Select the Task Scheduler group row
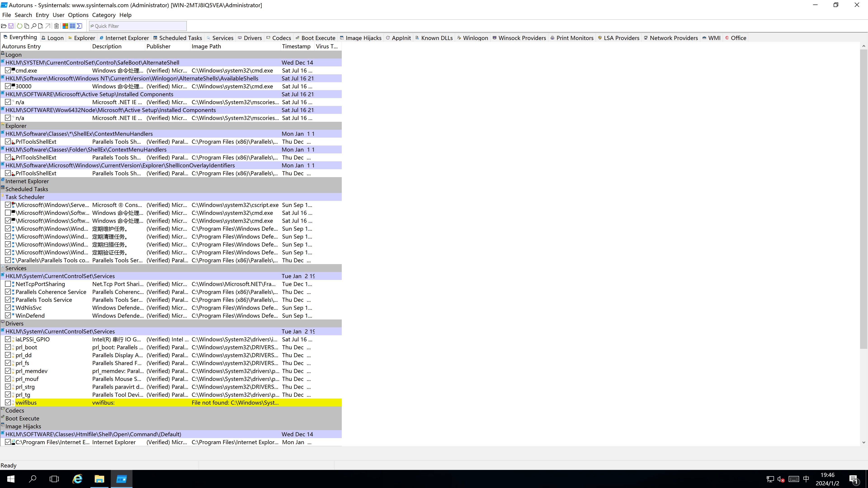868x488 pixels. point(171,197)
